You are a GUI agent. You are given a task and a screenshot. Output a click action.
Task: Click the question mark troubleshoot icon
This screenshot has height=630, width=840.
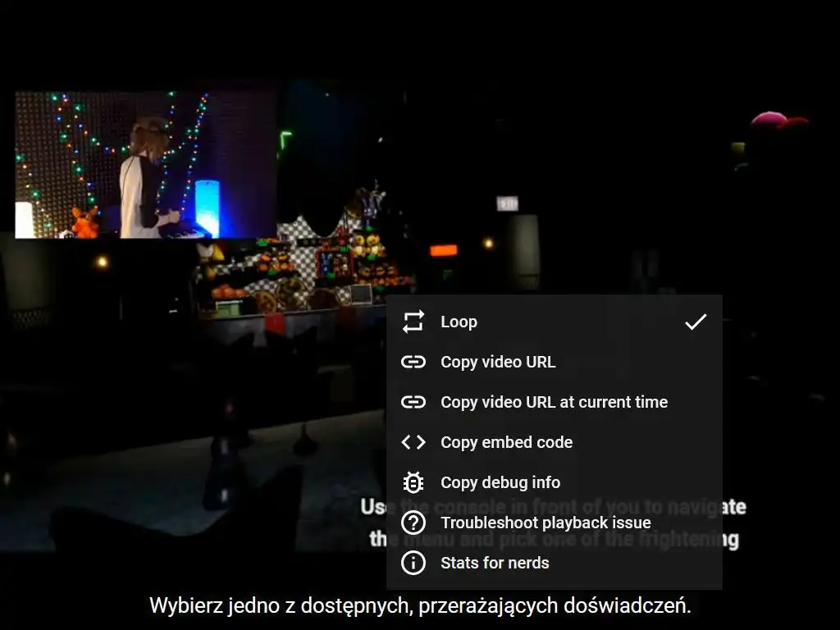(413, 523)
